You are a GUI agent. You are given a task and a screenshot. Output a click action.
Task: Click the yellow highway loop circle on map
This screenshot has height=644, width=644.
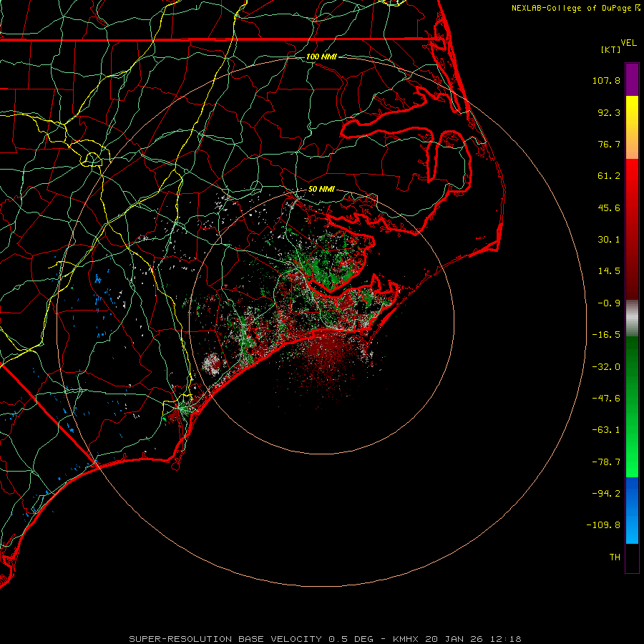pyautogui.click(x=92, y=159)
